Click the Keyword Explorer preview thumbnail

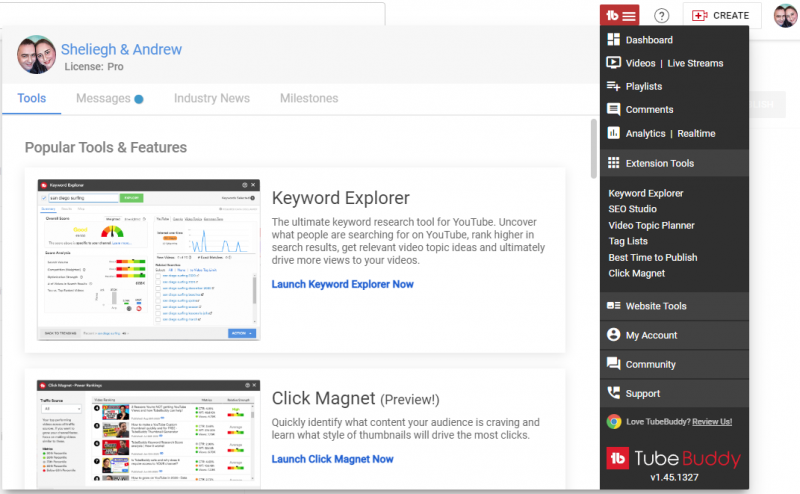point(149,260)
